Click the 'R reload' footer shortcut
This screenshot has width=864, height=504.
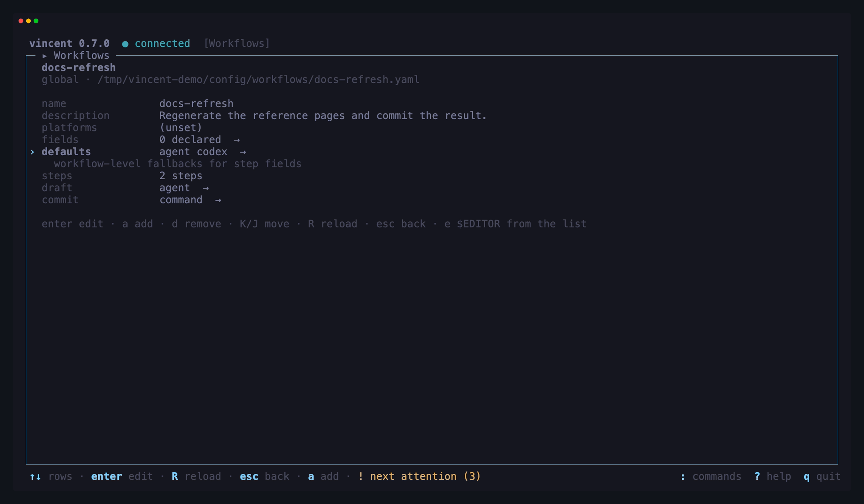196,476
